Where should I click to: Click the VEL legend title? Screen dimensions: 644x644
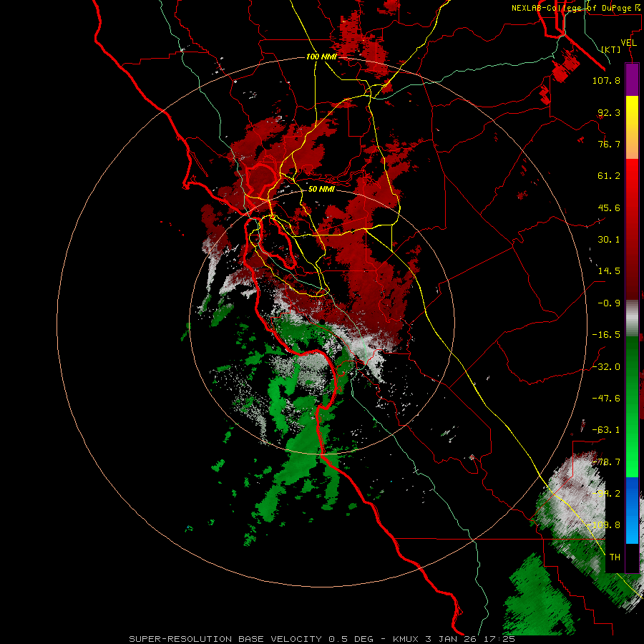[628, 43]
